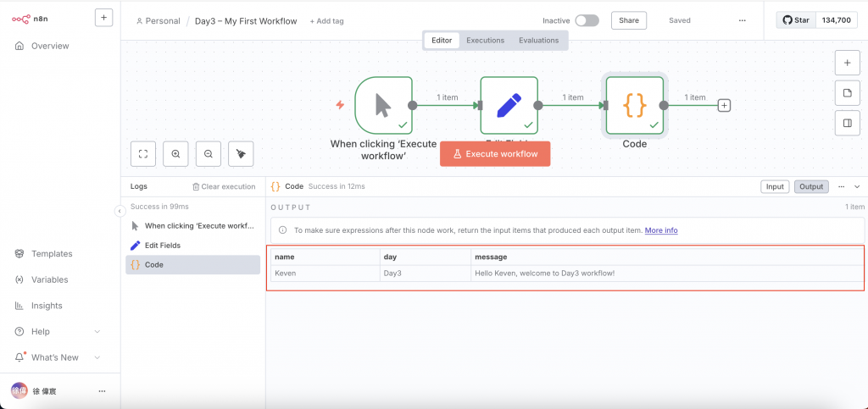This screenshot has width=868, height=409.
Task: Click the user avatar at bottom left
Action: click(19, 390)
